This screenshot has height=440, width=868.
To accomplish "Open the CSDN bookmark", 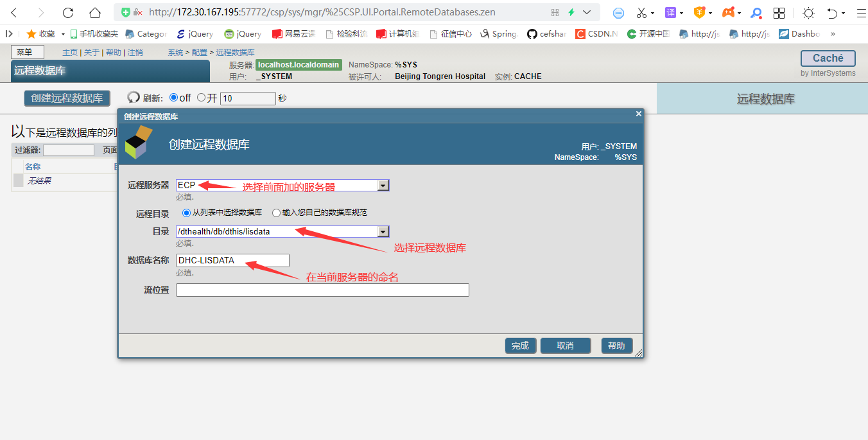I will point(596,34).
